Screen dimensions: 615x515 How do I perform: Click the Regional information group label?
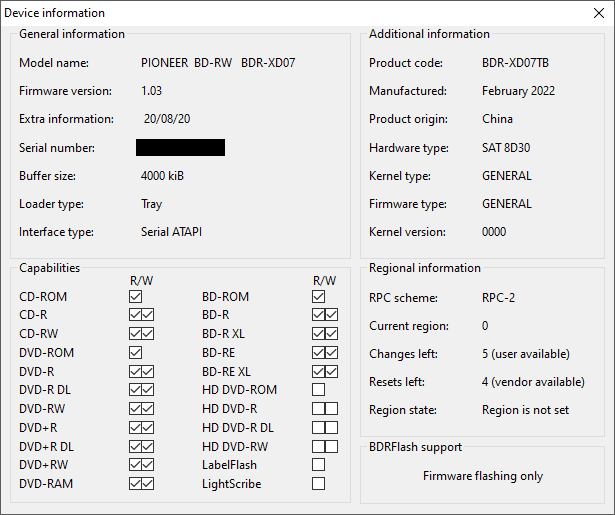pos(425,268)
